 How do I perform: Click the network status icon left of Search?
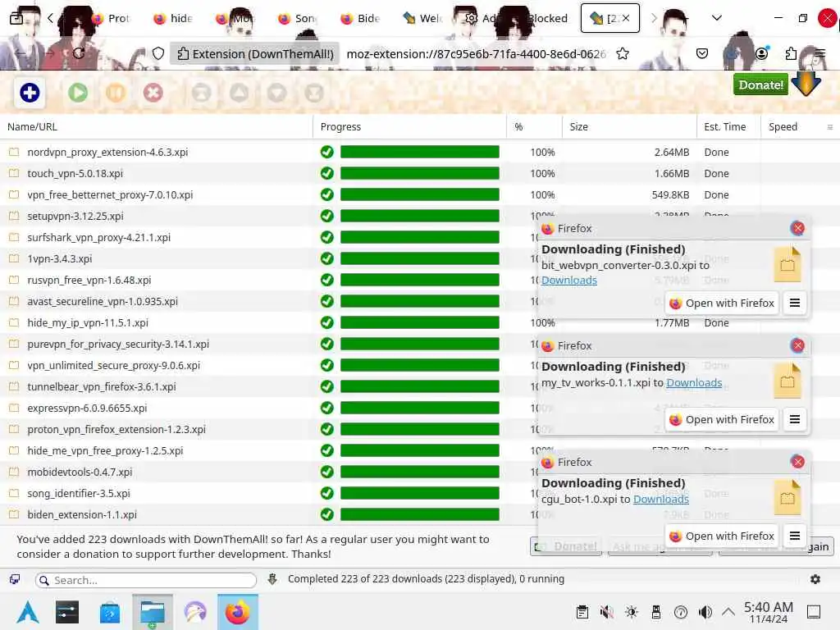click(x=15, y=579)
